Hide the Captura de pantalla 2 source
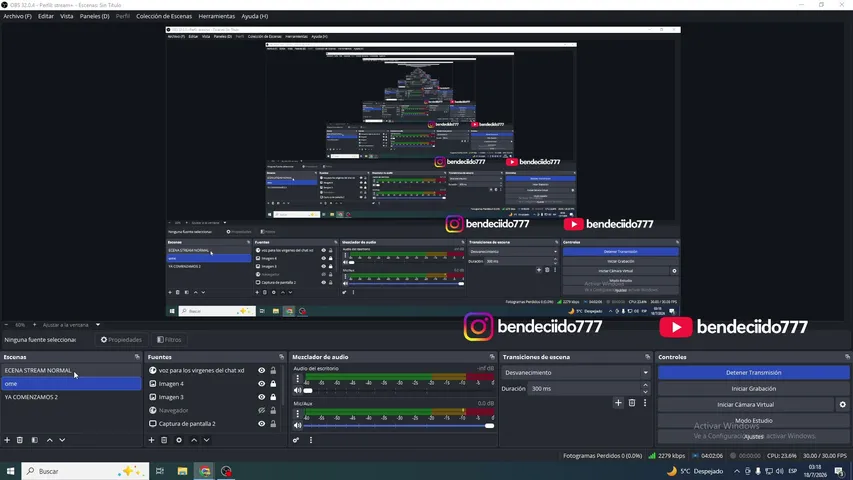Viewport: 853px width, 480px height. [x=262, y=423]
